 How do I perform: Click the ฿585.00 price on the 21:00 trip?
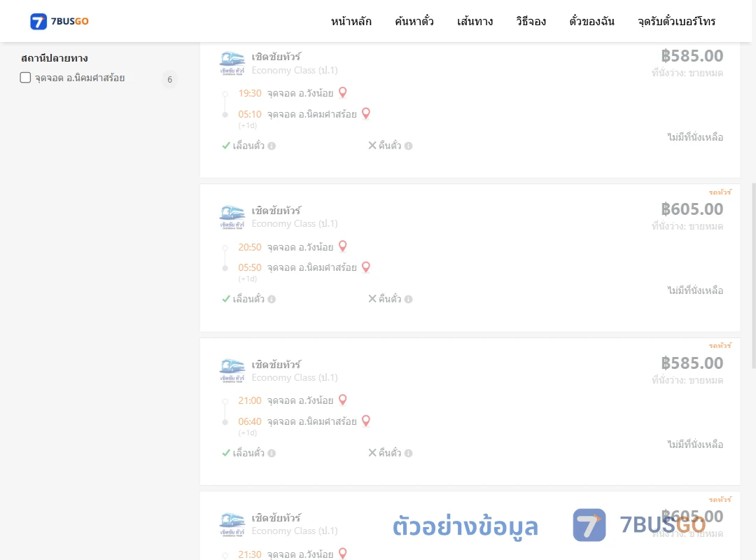(x=692, y=363)
